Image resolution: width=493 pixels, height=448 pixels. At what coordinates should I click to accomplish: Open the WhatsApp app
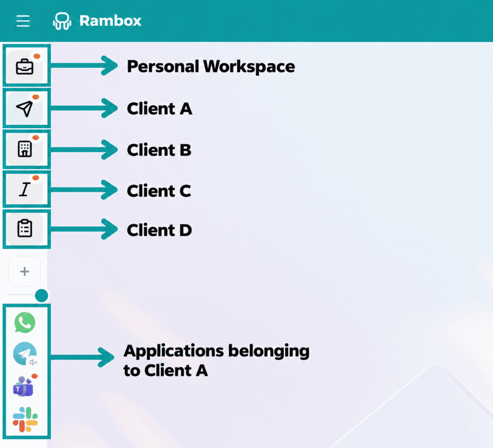pyautogui.click(x=25, y=322)
